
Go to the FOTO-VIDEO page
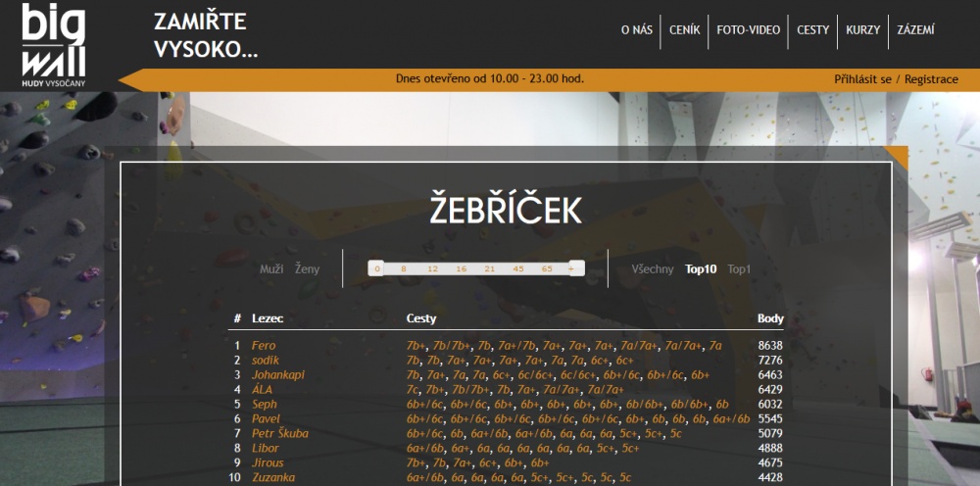pos(749,30)
